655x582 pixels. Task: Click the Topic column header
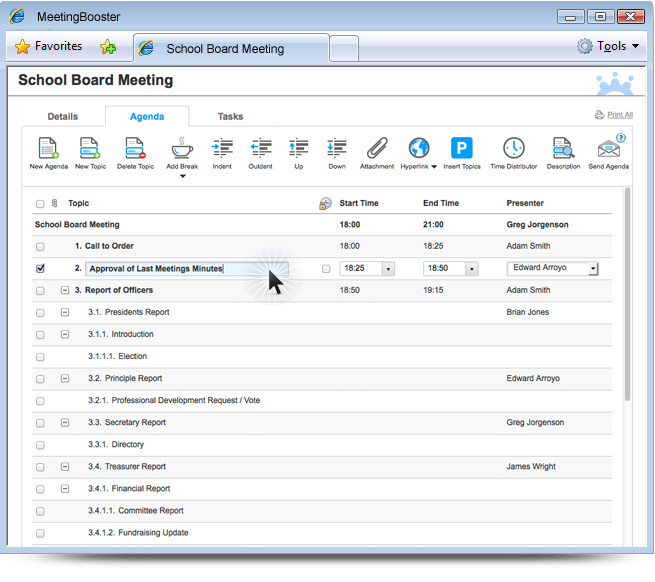click(79, 203)
